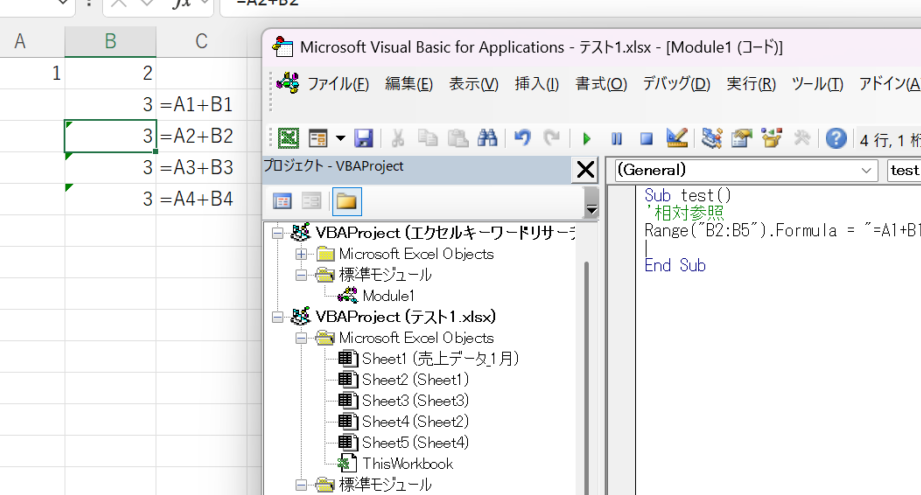Open the Project Explorer toolbar icon
921x495 pixels.
[x=712, y=138]
